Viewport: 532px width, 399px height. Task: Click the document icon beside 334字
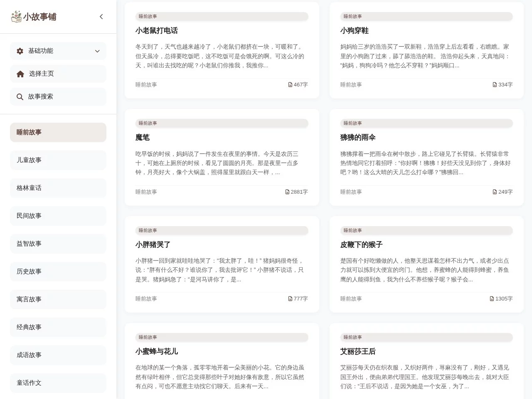[494, 84]
